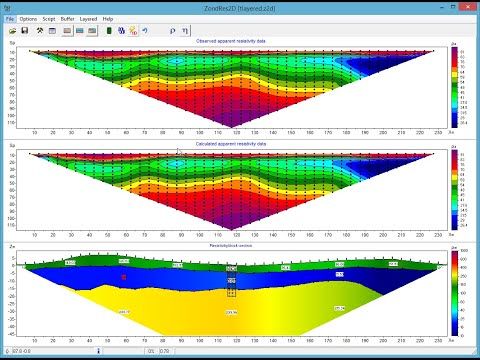Toggle the rho resistivity button

[173, 31]
